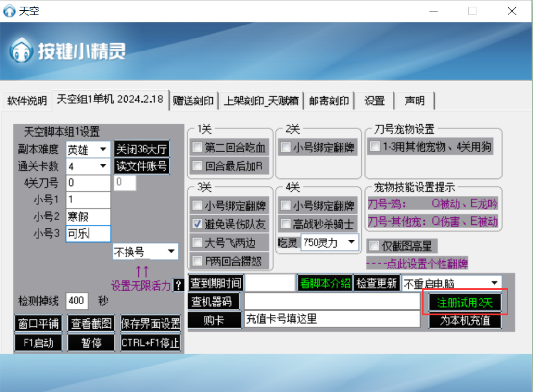Uncheck 避免误伤队友 option
Image resolution: width=533 pixels, height=392 pixels.
pos(197,224)
